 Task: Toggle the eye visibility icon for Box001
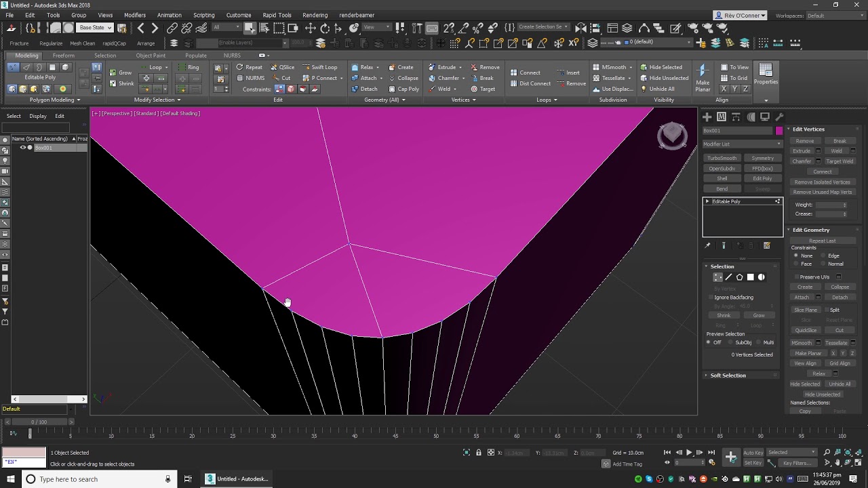(22, 148)
